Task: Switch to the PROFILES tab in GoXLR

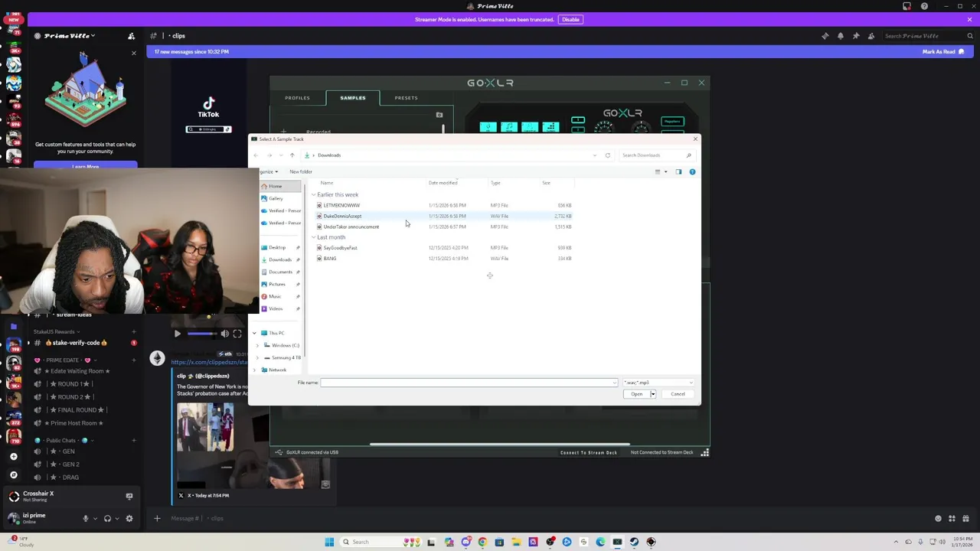Action: pyautogui.click(x=298, y=98)
